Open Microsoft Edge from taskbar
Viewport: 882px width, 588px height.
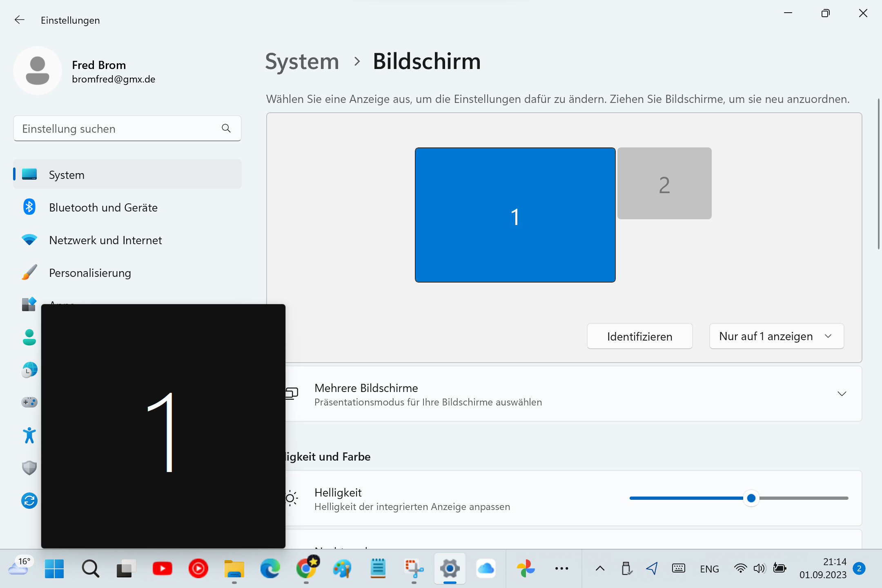[270, 568]
